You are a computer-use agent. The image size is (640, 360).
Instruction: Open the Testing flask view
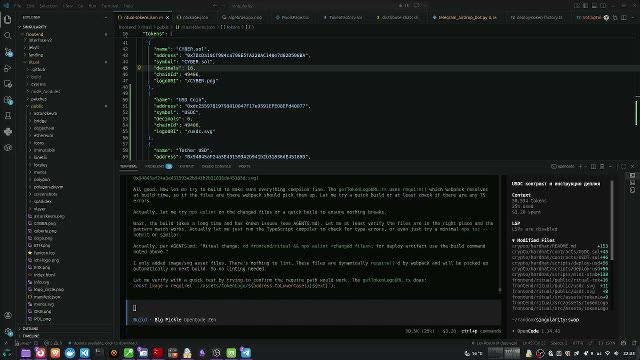[8, 116]
